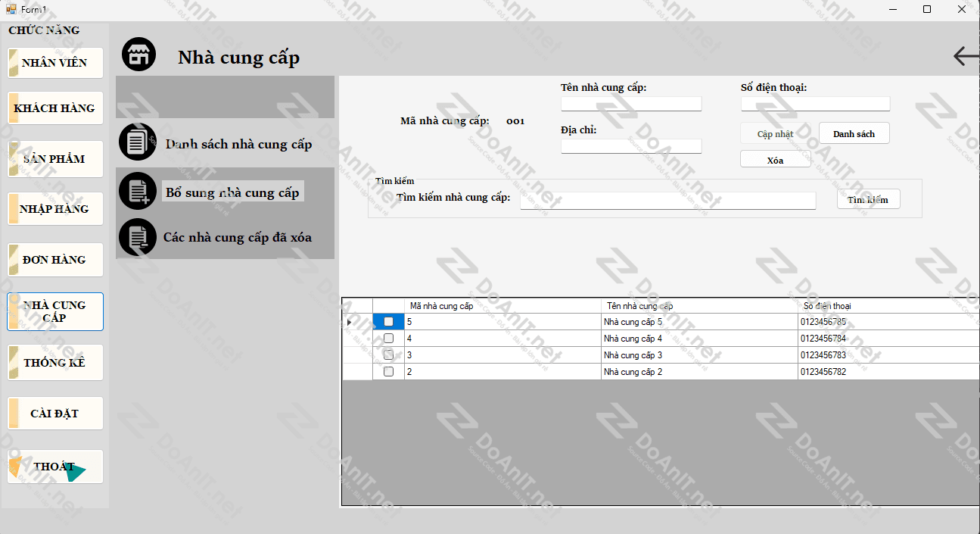Image resolution: width=980 pixels, height=534 pixels.
Task: Click the Tìm kiếm nhà cung cấp search box
Action: [x=667, y=200]
